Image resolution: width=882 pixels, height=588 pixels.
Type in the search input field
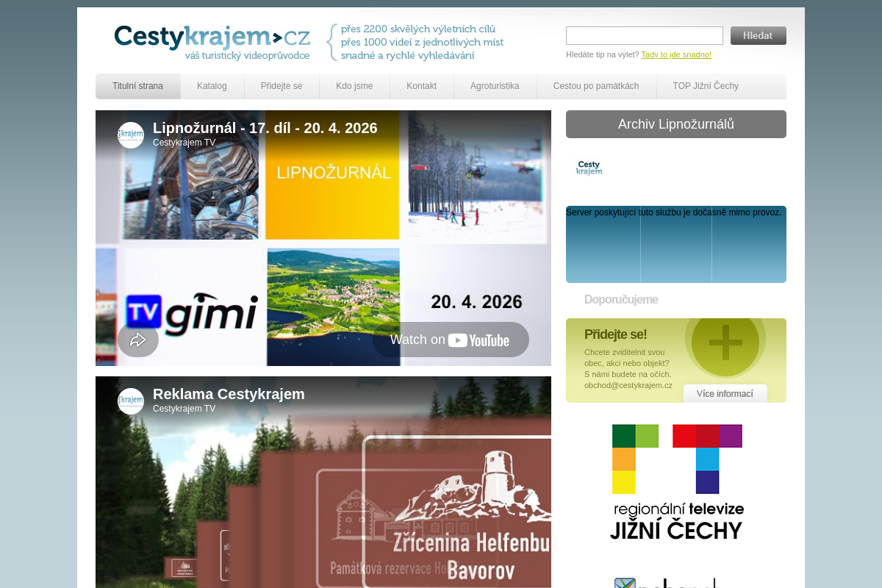point(644,35)
